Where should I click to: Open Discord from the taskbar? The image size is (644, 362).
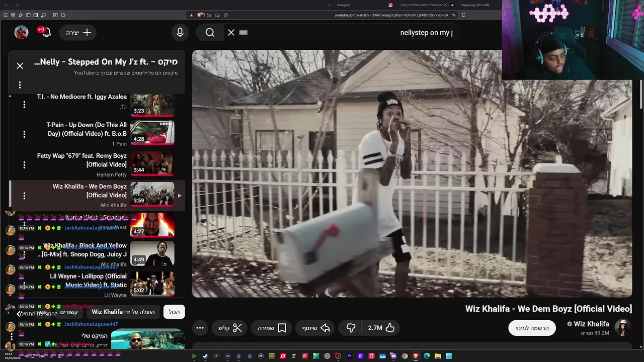(393, 356)
